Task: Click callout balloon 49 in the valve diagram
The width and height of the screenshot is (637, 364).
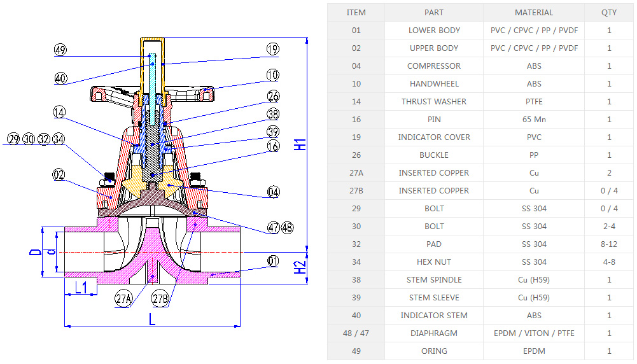Action: click(60, 50)
